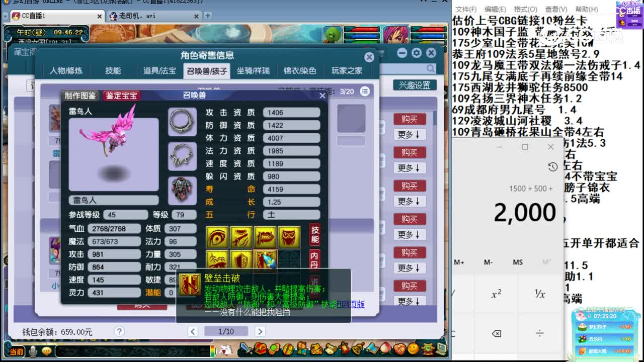Image resolution: width=644 pixels, height=362 pixels.
Task: Close the 角色寄售信息 dialog
Action: click(x=369, y=57)
